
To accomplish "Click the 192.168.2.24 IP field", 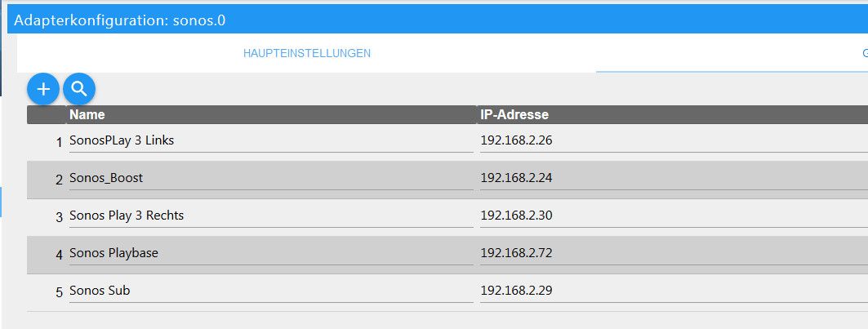I will [674, 178].
